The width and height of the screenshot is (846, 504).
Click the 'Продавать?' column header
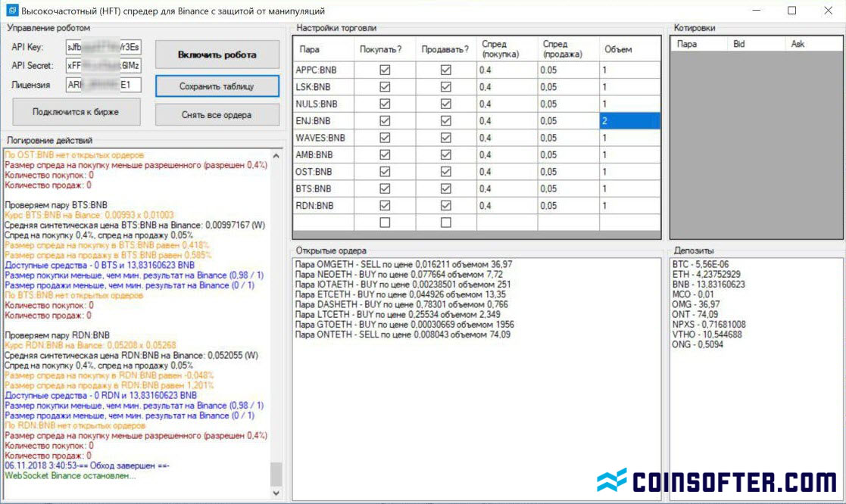(446, 49)
